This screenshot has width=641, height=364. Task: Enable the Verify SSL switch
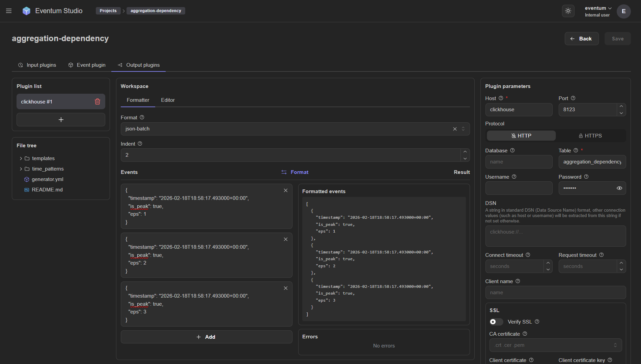pyautogui.click(x=496, y=322)
